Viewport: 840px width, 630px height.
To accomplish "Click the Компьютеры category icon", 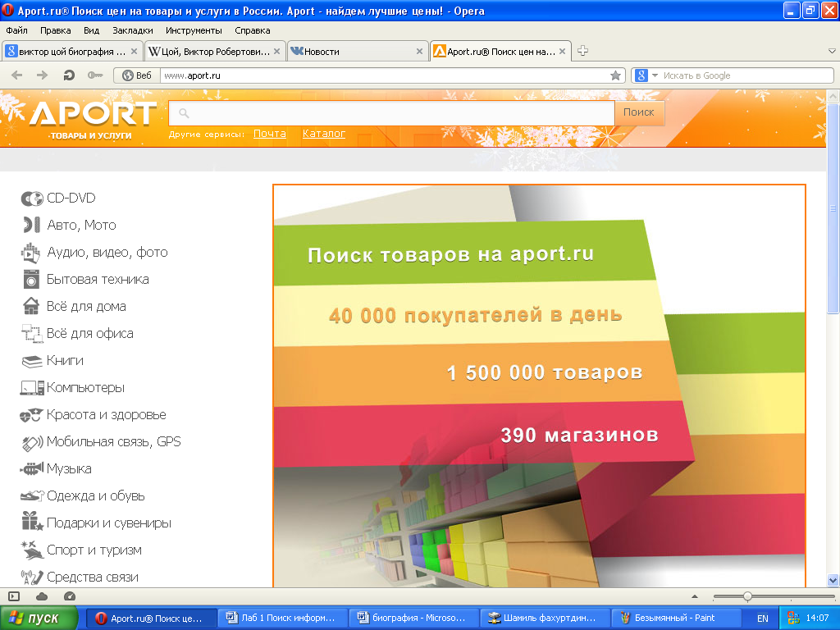I will tap(32, 388).
